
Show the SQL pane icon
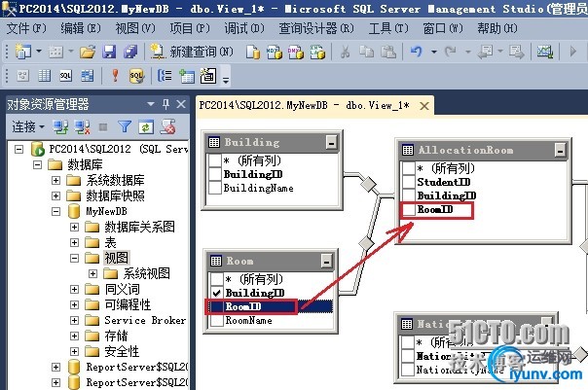pyautogui.click(x=65, y=76)
